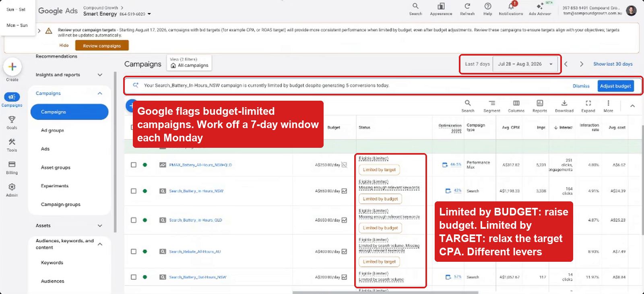Open Ads Advisor beta icon

[540, 9]
